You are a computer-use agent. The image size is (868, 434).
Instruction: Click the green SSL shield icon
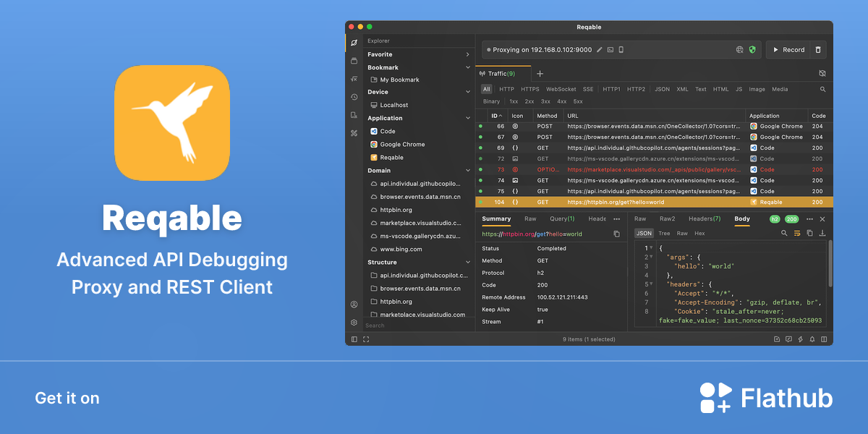[x=752, y=50]
